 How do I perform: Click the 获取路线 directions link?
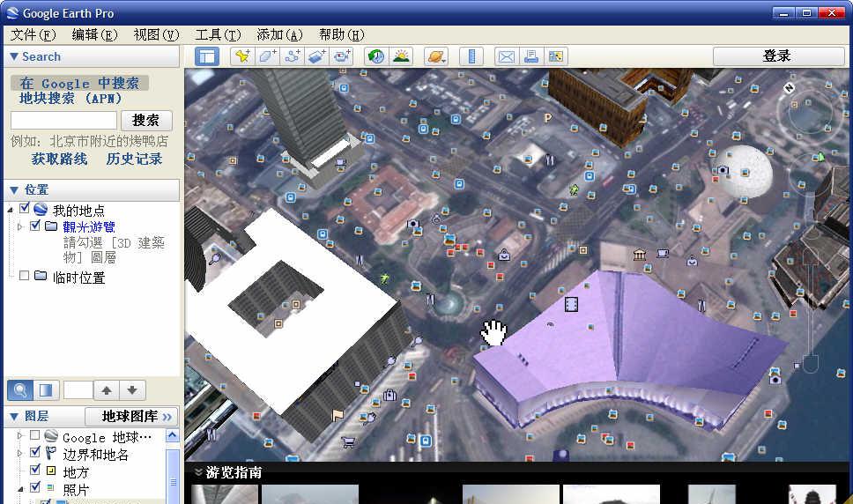(x=59, y=159)
